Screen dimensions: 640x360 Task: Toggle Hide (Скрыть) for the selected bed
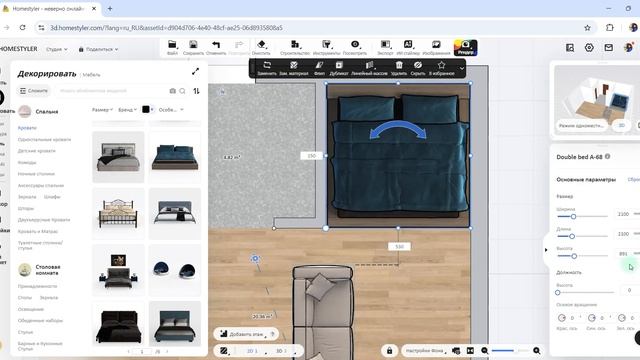418,68
